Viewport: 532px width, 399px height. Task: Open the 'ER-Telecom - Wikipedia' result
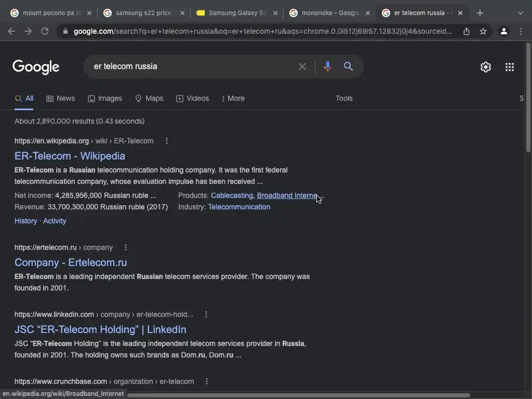click(x=70, y=156)
